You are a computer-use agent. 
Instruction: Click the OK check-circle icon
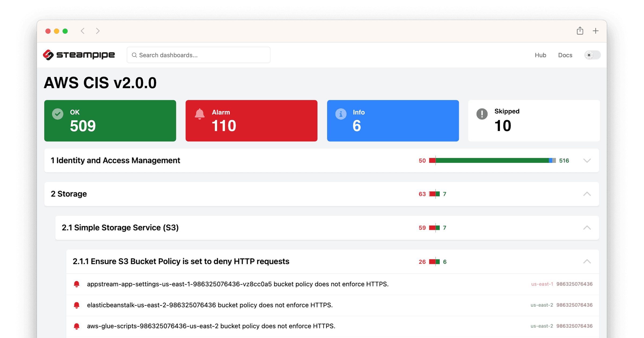tap(57, 114)
